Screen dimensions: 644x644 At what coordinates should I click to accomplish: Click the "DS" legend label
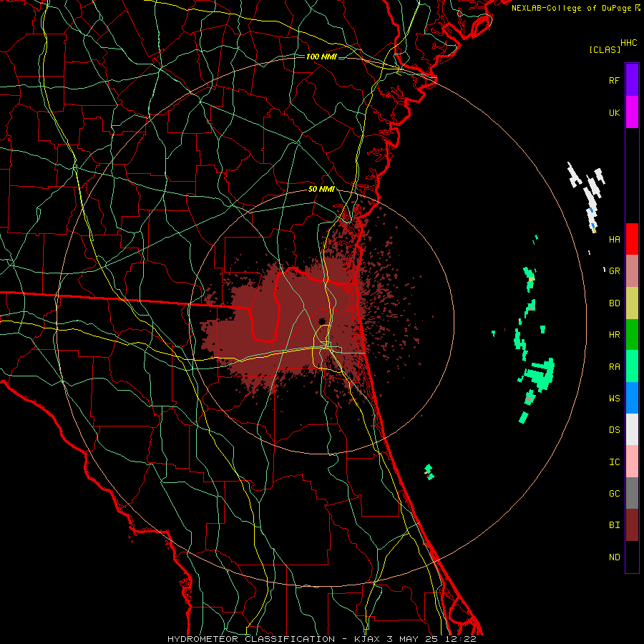[614, 430]
